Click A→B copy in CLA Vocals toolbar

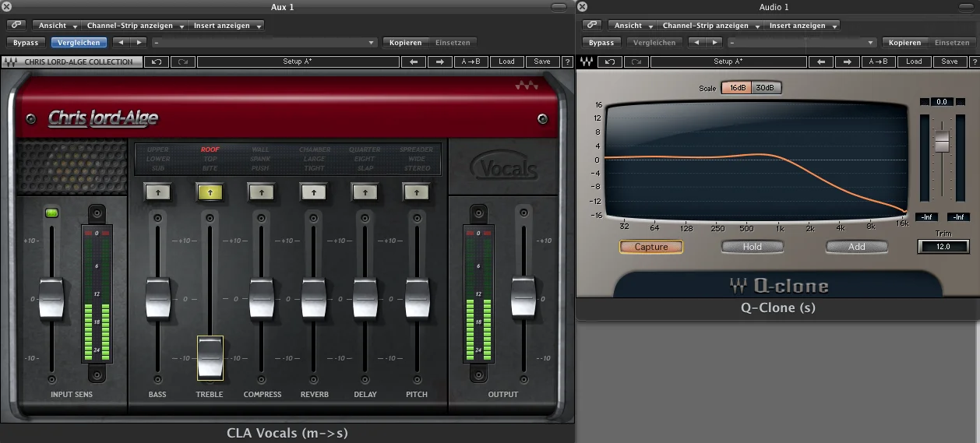pos(471,62)
